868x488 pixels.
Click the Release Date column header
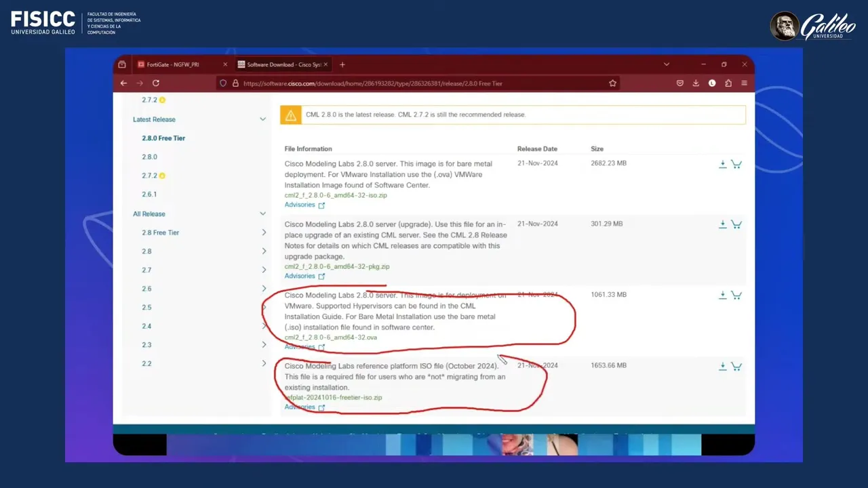pyautogui.click(x=537, y=148)
